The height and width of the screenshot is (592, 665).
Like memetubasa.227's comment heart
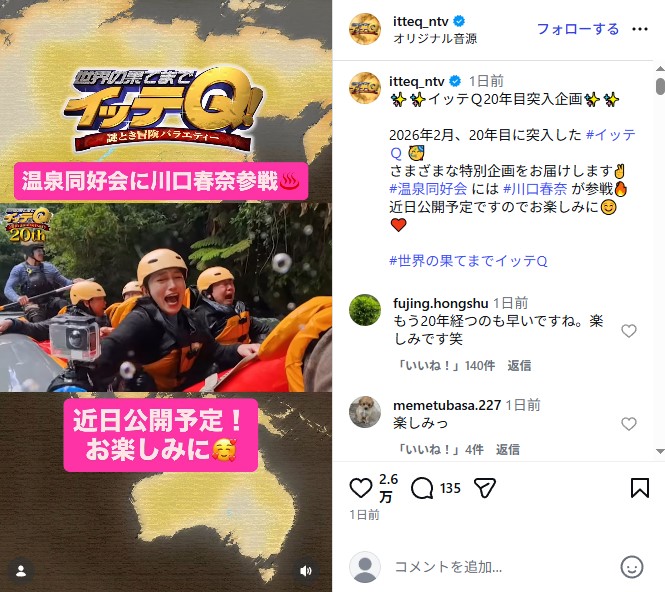[x=629, y=424]
